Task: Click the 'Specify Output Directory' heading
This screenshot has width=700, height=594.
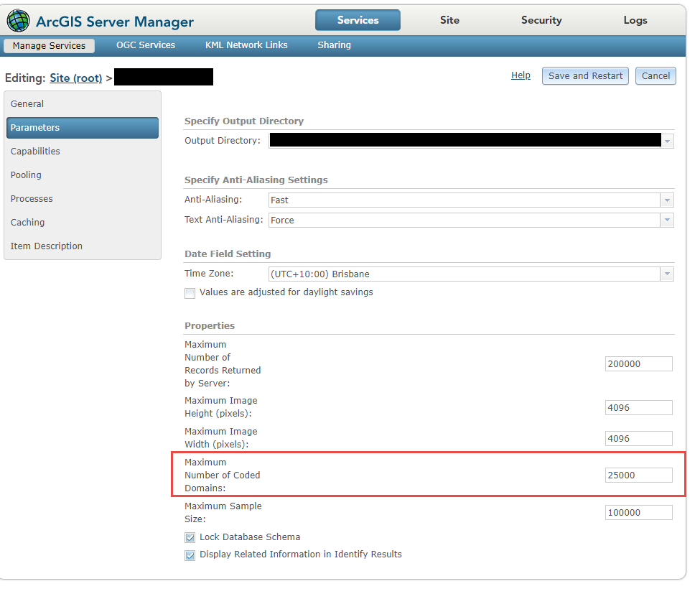Action: [244, 121]
